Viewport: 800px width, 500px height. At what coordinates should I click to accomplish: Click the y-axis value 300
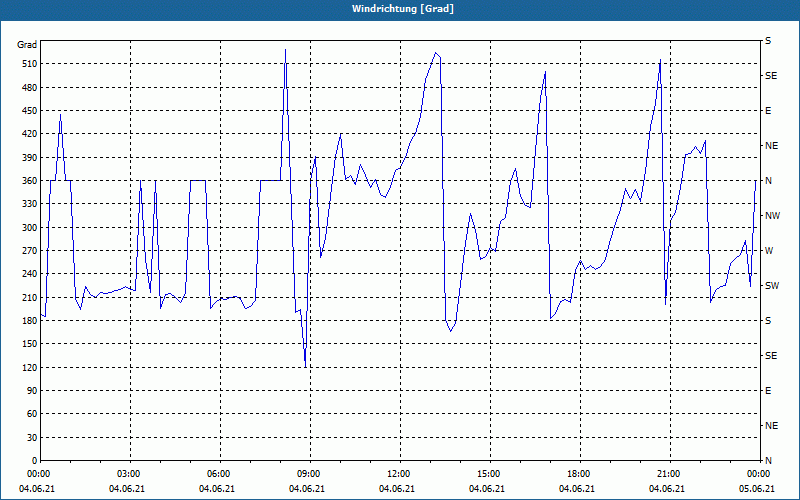[x=30, y=228]
